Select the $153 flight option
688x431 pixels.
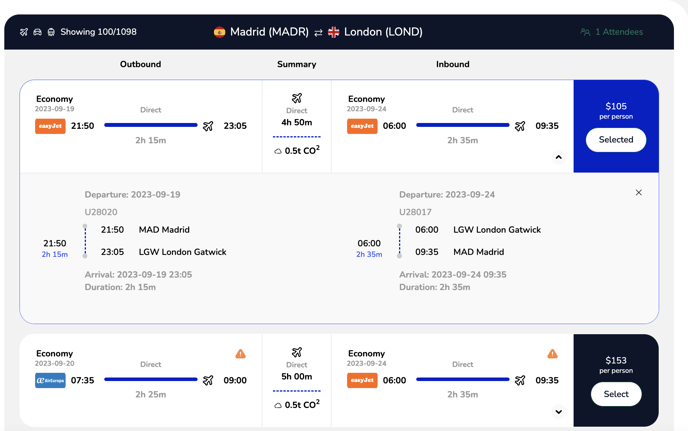tap(616, 394)
